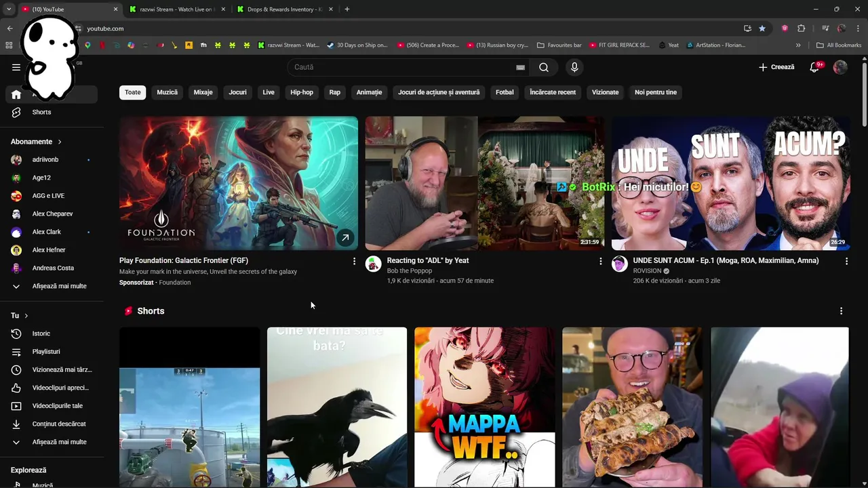Image resolution: width=868 pixels, height=488 pixels.
Task: Select the Live filter chip
Action: pyautogui.click(x=269, y=92)
